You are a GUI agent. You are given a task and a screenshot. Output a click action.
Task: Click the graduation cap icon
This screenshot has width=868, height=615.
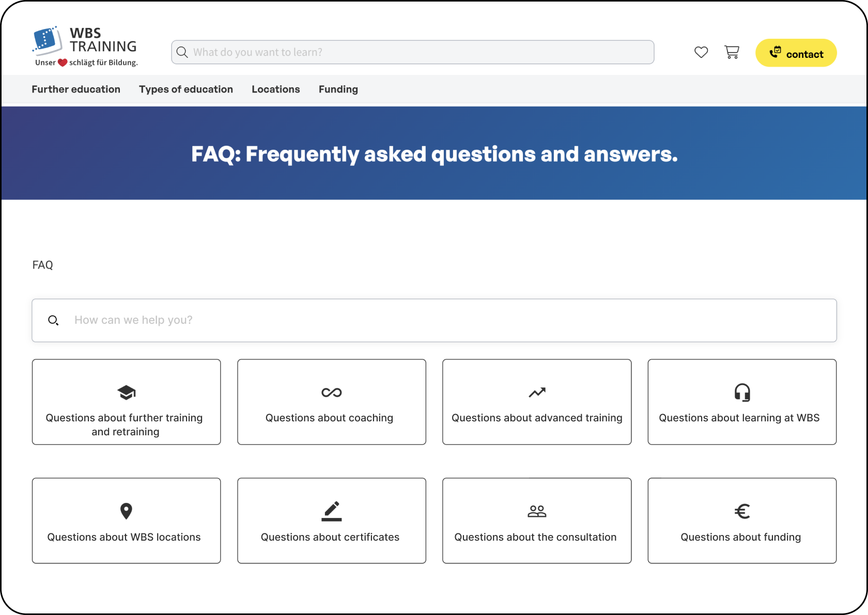pyautogui.click(x=127, y=392)
